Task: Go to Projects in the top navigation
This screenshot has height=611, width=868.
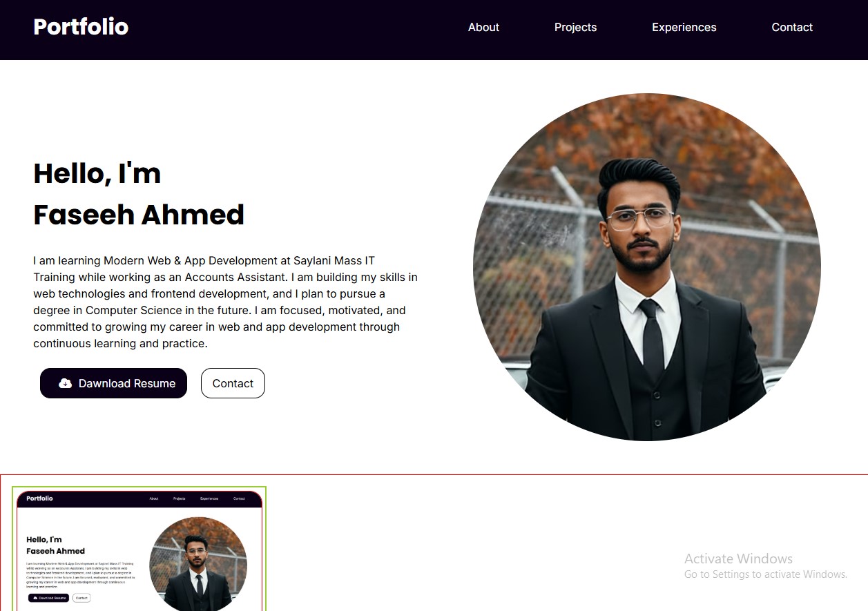Action: pyautogui.click(x=575, y=27)
